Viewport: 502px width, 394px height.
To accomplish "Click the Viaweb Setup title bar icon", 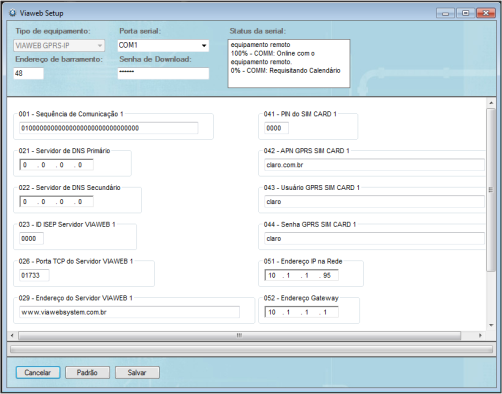I will click(13, 13).
